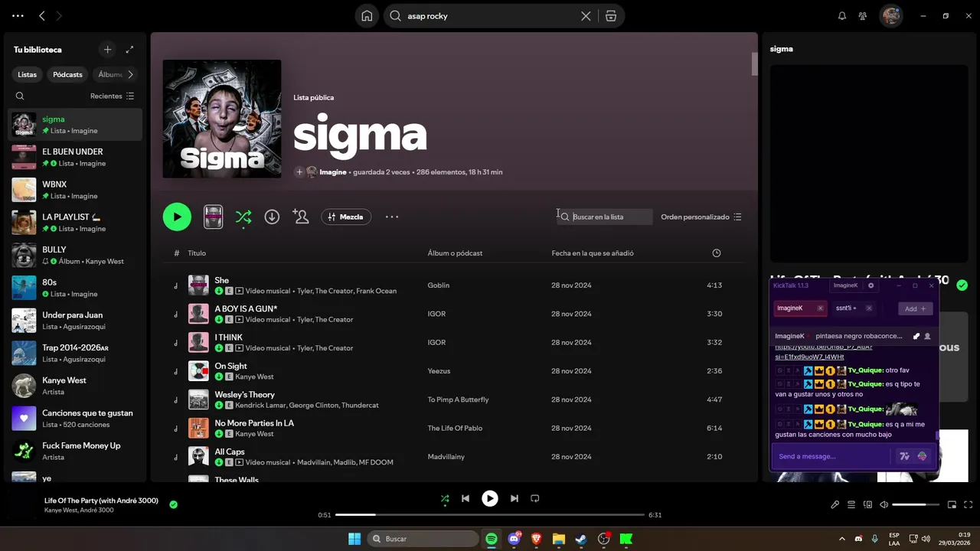Click Add button in KickTalk
Image resolution: width=980 pixels, height=551 pixels.
click(915, 308)
